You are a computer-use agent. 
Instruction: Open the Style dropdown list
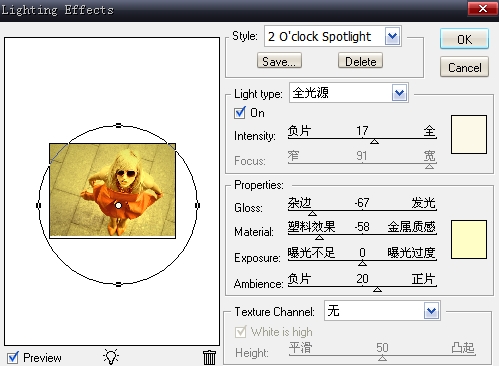tap(392, 36)
